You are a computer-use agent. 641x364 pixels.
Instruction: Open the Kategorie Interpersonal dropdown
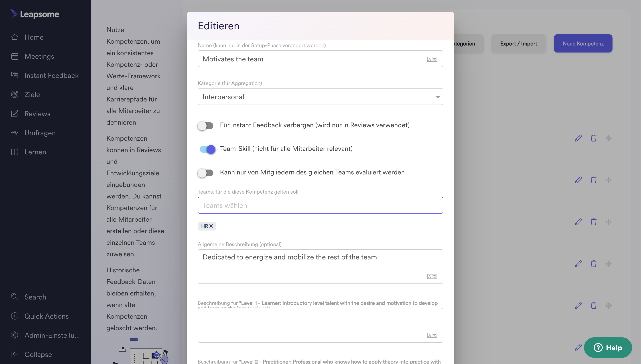320,97
